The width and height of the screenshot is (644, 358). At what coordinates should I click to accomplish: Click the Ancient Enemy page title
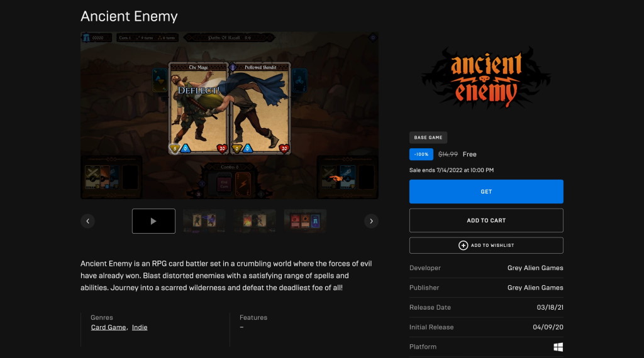click(129, 16)
